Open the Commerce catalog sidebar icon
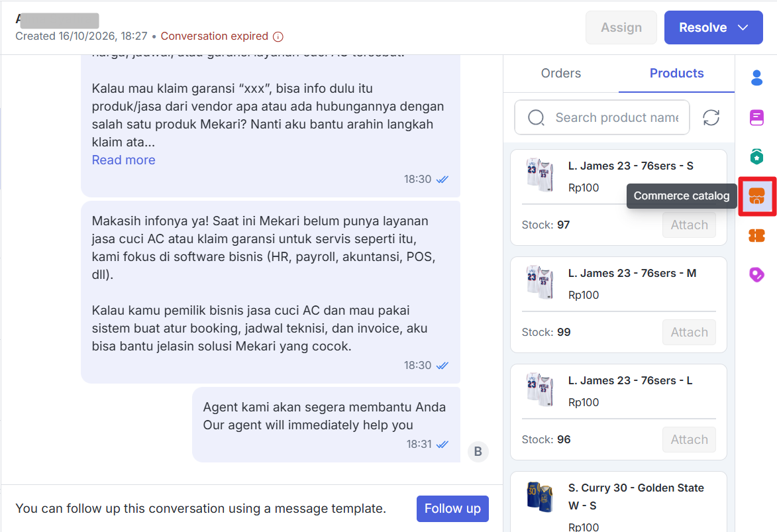The width and height of the screenshot is (777, 532). pyautogui.click(x=756, y=196)
